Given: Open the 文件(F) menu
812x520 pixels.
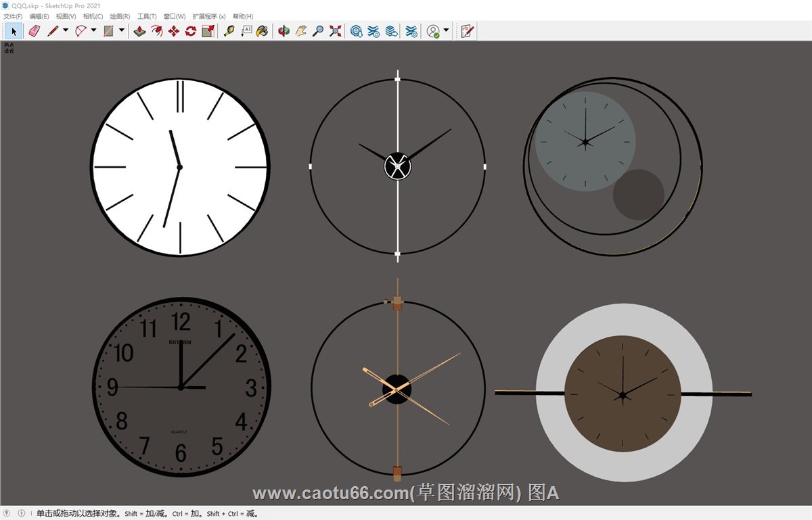Looking at the screenshot, I should (13, 16).
